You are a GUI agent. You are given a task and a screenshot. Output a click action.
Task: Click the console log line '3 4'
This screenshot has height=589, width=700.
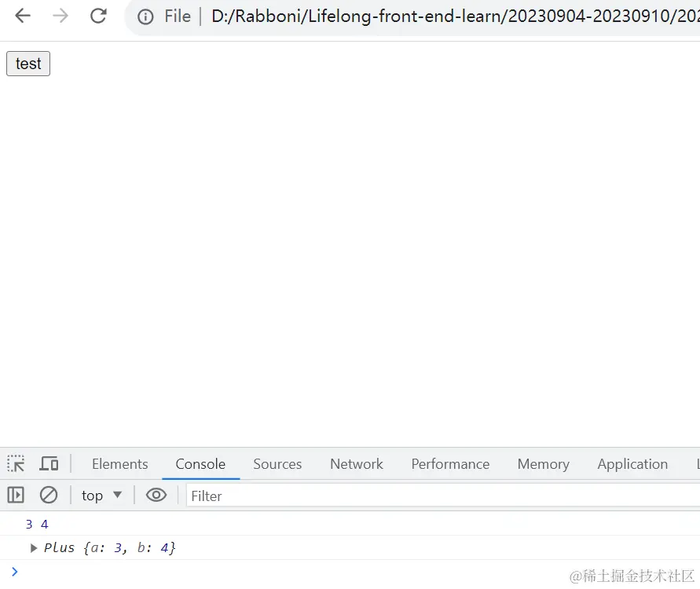(x=37, y=524)
